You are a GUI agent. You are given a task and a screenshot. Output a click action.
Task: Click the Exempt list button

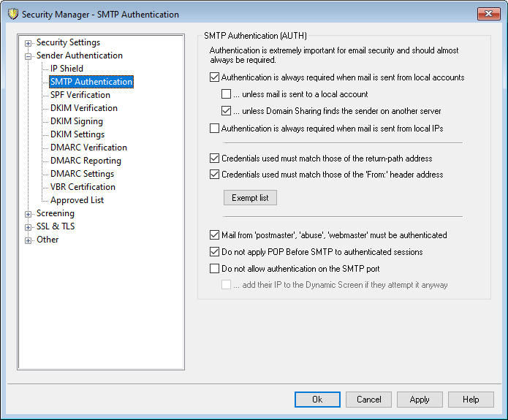[x=250, y=198]
